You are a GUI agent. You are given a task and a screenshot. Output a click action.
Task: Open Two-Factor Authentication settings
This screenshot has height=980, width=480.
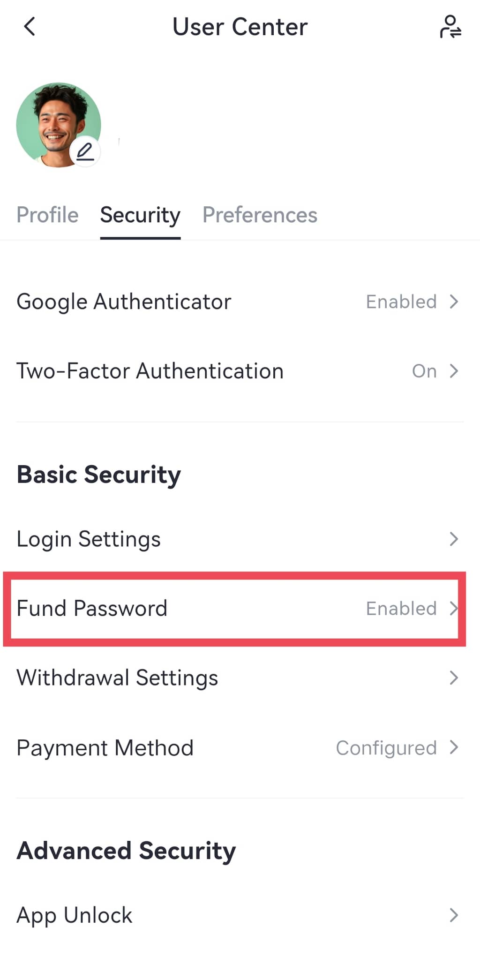(x=150, y=371)
